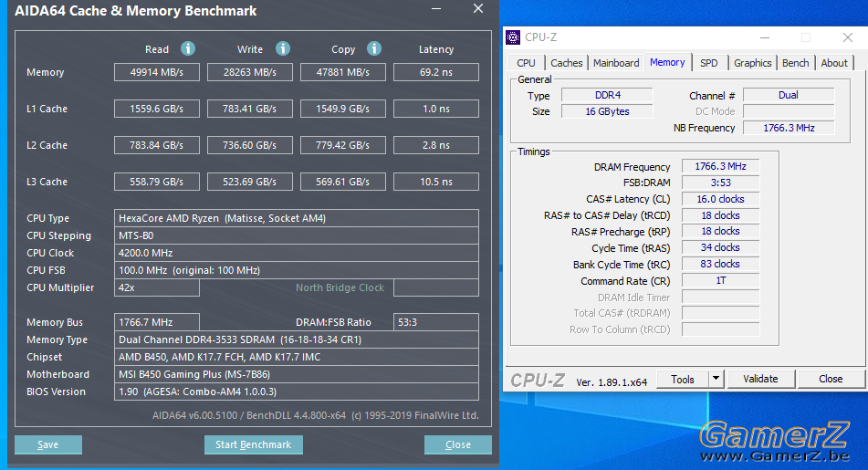
Task: Click the CPU Clock field 4200.0 MHz
Action: coord(296,253)
